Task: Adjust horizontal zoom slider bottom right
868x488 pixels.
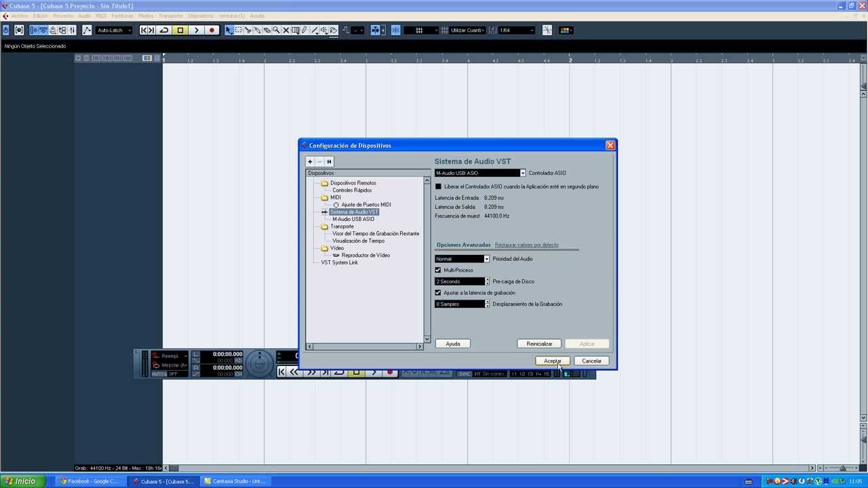Action: (x=843, y=468)
